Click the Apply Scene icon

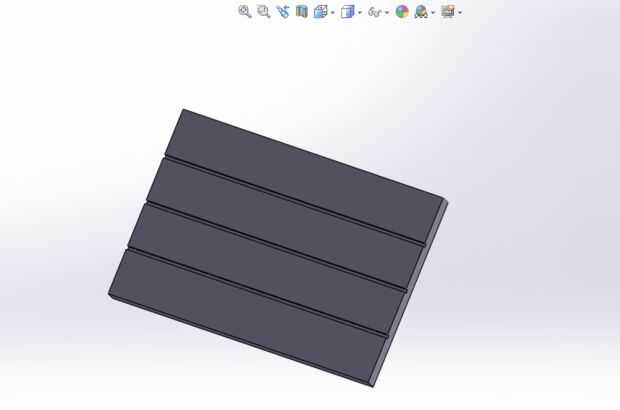coord(422,12)
